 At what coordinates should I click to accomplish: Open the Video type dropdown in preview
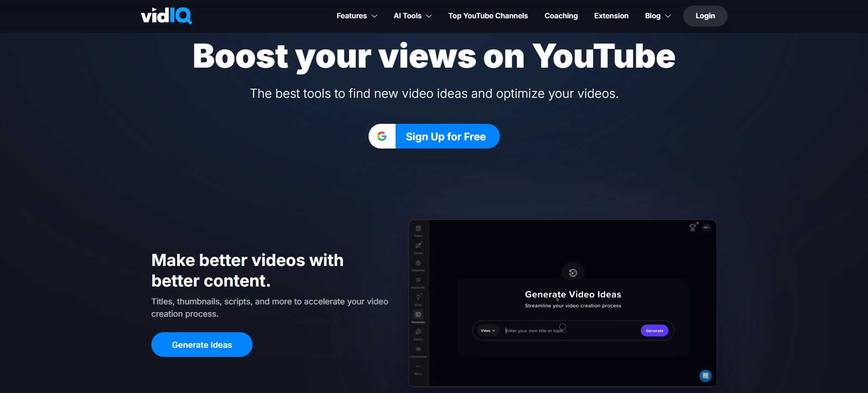point(488,330)
